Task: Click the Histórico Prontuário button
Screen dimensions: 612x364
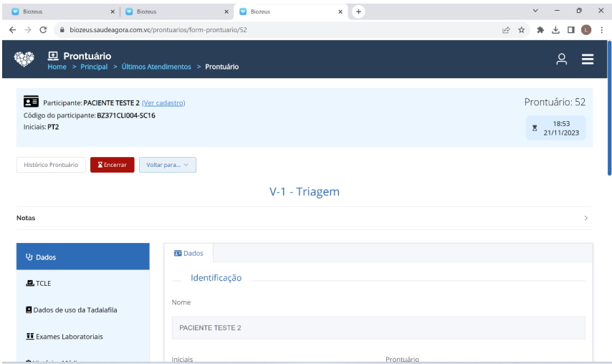Action: 51,165
